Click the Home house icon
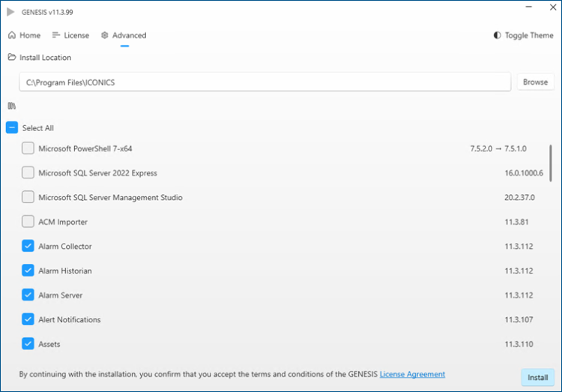The image size is (562, 392). pyautogui.click(x=12, y=35)
